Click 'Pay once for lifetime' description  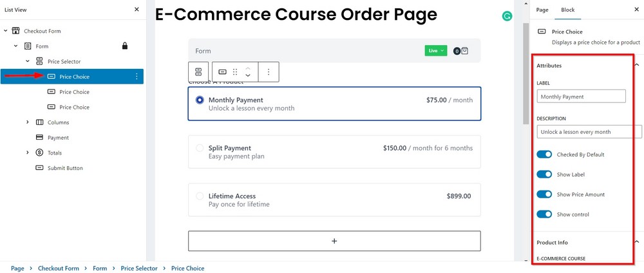pos(239,204)
